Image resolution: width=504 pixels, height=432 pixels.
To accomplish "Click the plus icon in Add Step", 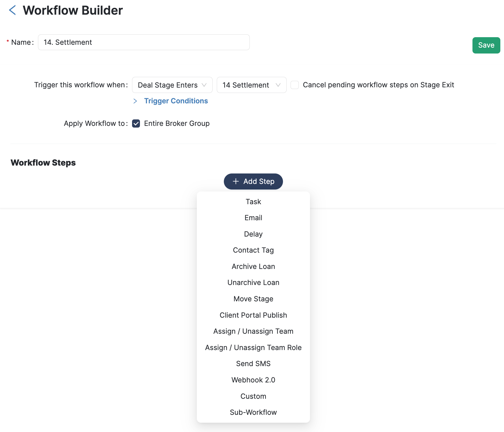I will tap(236, 181).
